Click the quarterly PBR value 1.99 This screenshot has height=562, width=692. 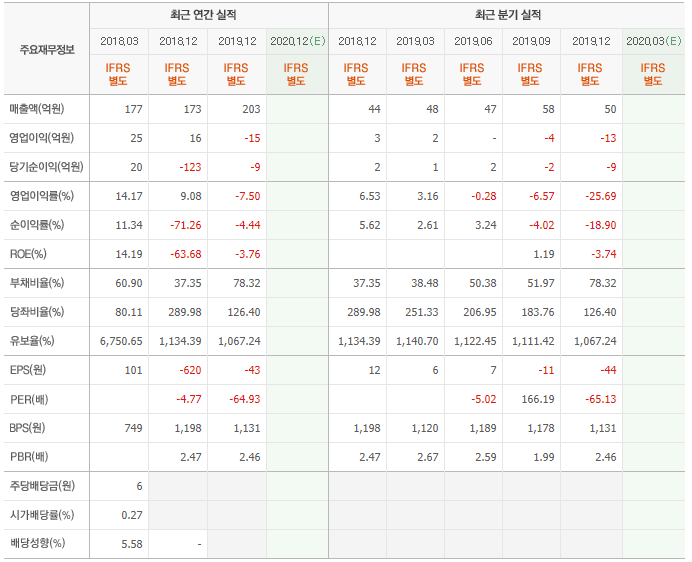pos(544,457)
